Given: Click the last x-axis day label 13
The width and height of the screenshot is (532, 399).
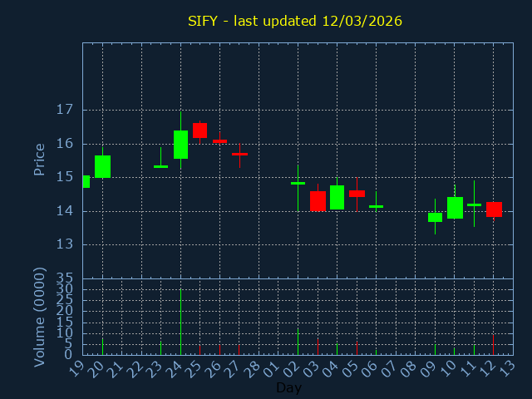Looking at the screenshot, I should [x=506, y=369].
